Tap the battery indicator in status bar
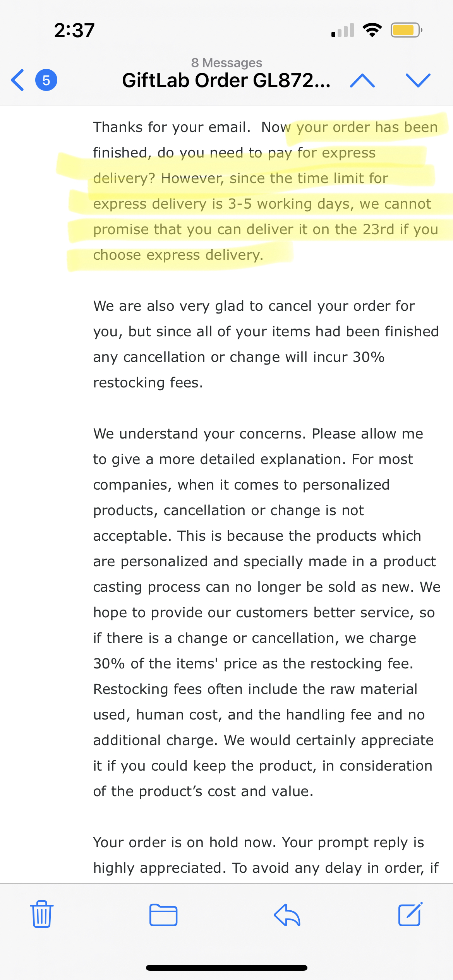Viewport: 453px width, 980px height. coord(406,30)
